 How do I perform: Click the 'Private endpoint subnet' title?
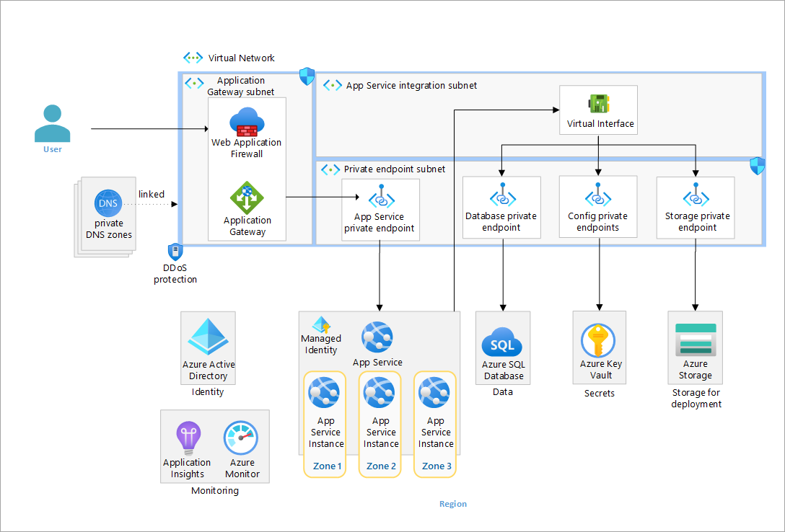click(x=395, y=169)
